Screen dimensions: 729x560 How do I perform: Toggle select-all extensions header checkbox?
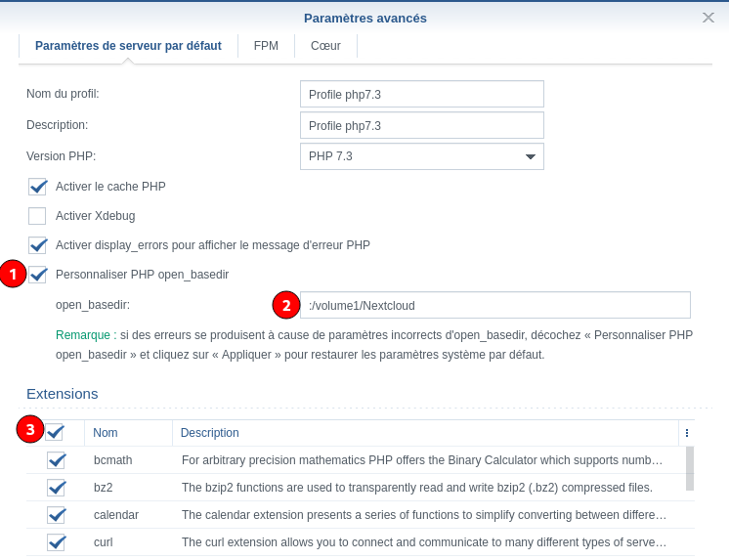click(56, 432)
